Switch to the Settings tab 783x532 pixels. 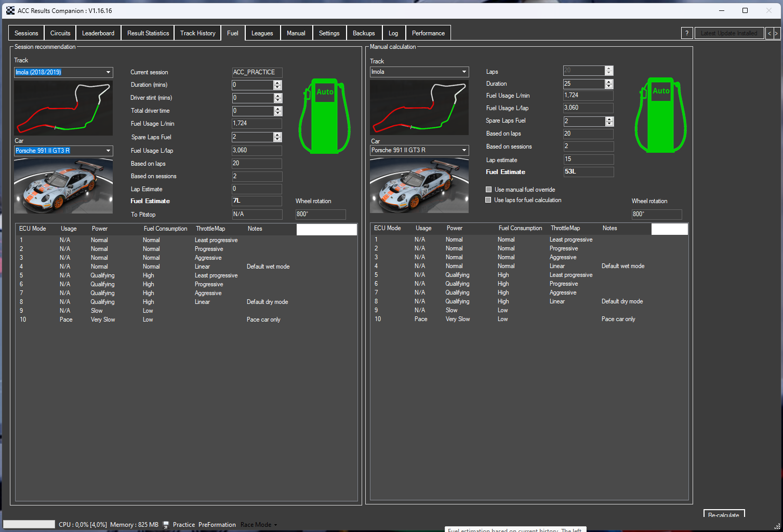click(329, 33)
